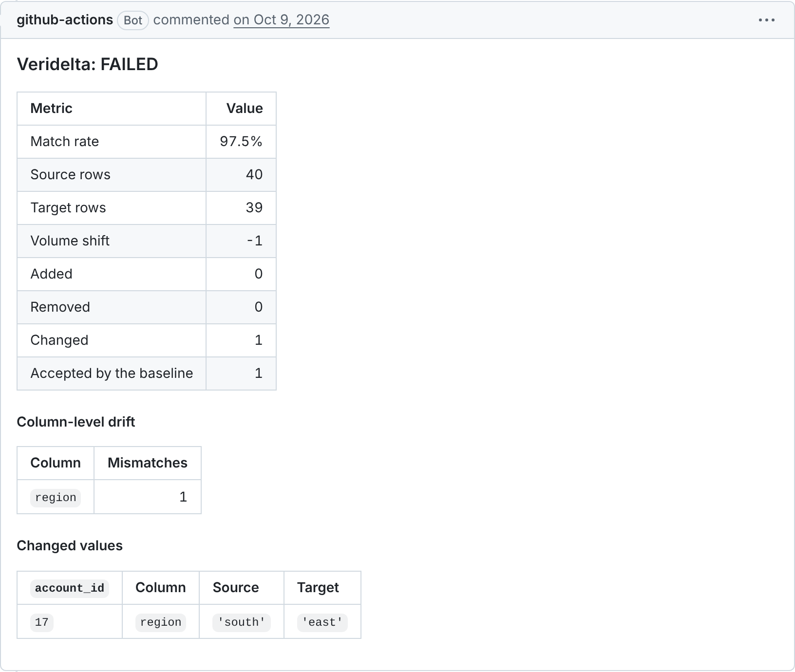The width and height of the screenshot is (795, 672).
Task: Select the 'Removed' row label
Action: tap(60, 307)
